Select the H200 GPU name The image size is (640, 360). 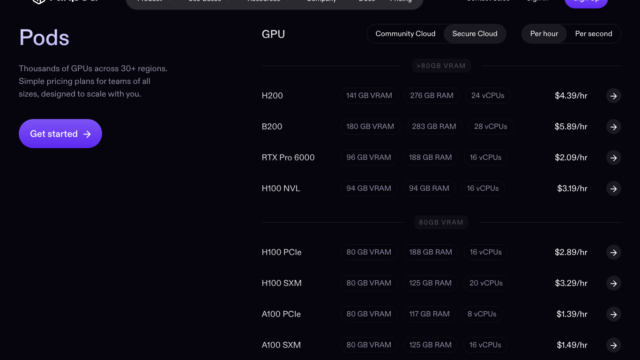(272, 96)
